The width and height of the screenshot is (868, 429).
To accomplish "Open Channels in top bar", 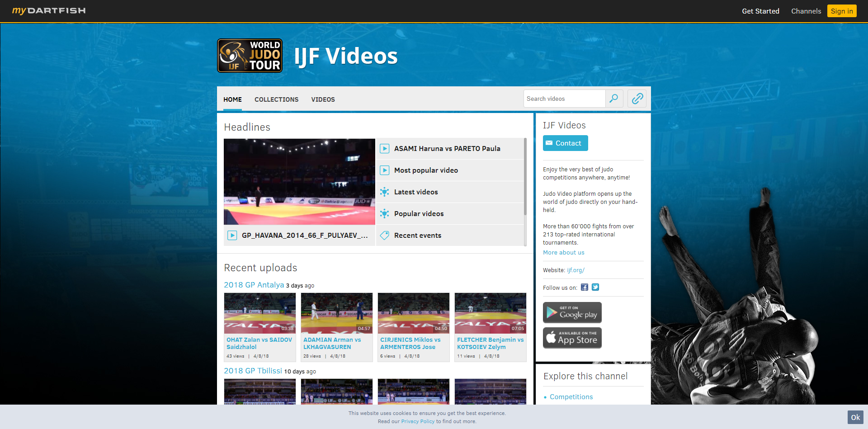I will point(806,11).
